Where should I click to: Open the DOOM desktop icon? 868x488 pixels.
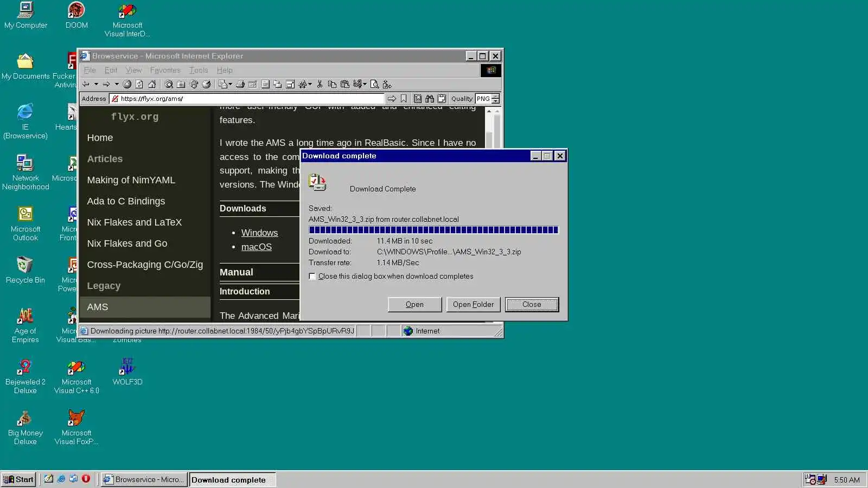76,16
